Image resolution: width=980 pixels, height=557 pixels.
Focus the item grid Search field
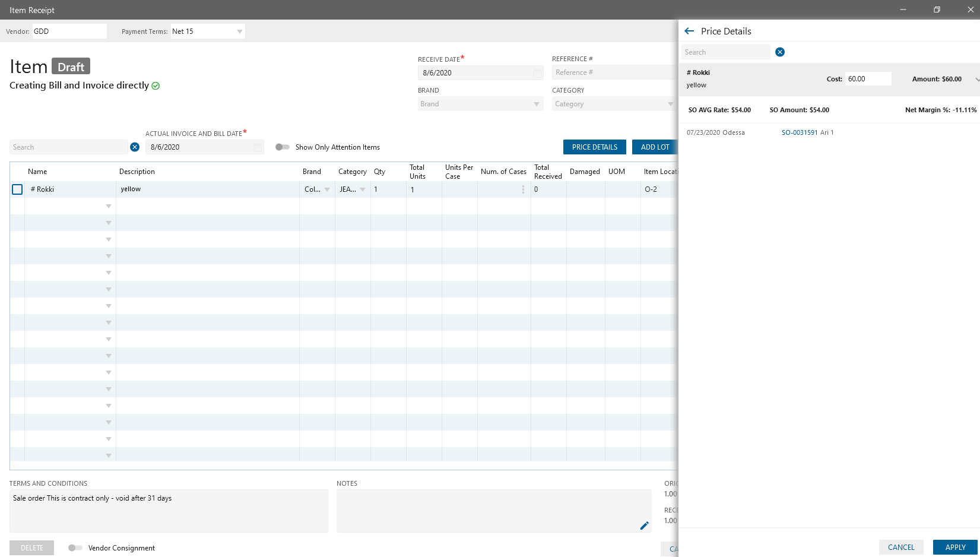(x=69, y=147)
